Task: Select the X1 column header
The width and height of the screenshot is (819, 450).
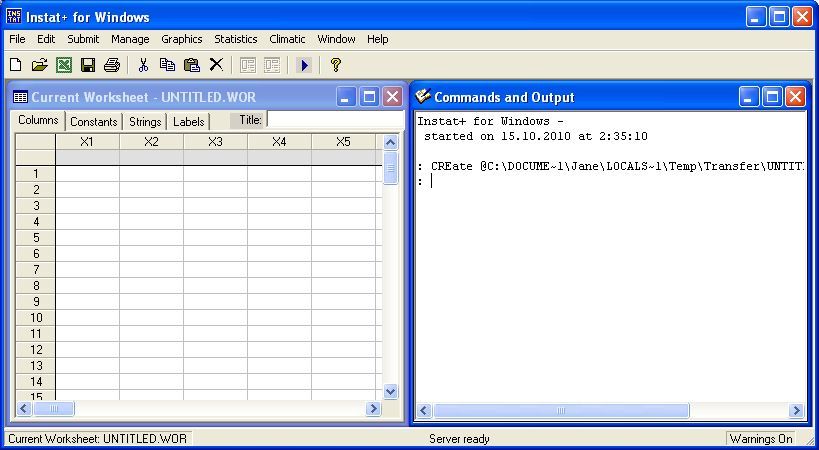Action: [87, 142]
